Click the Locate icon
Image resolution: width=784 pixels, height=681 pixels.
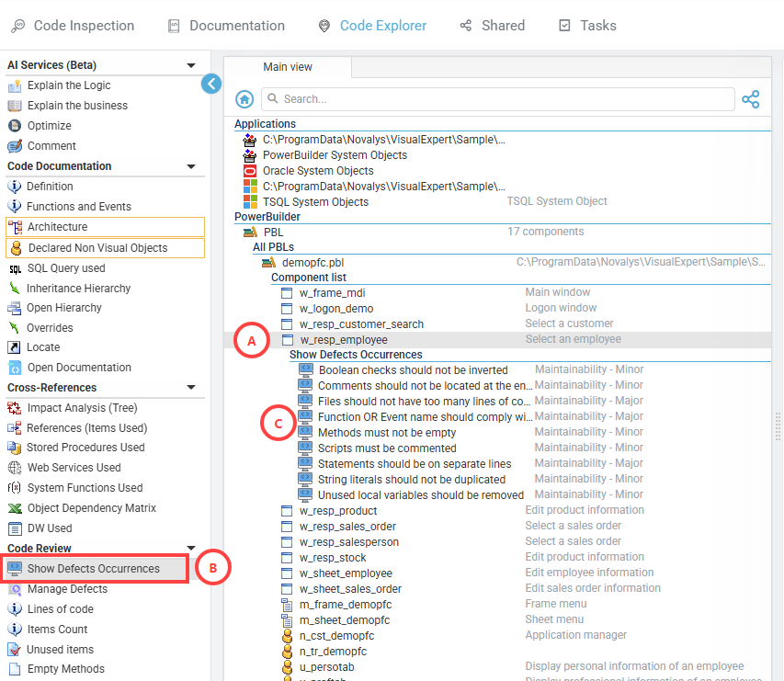click(x=15, y=347)
